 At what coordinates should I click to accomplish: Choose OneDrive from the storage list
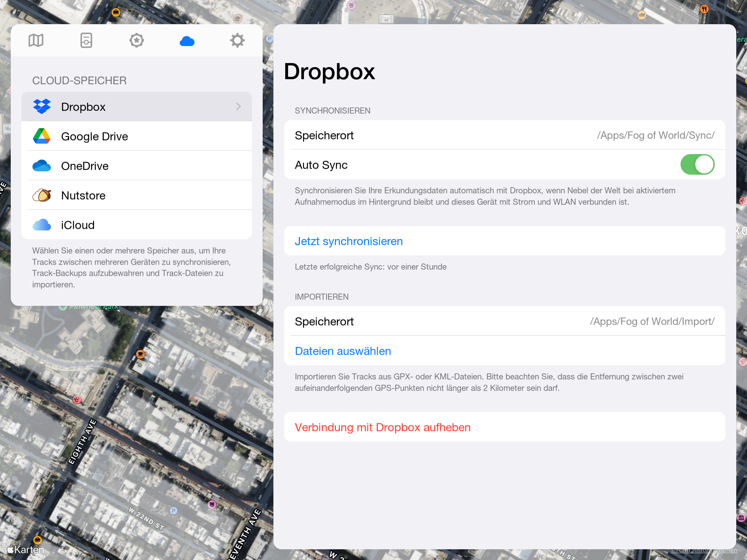(136, 166)
